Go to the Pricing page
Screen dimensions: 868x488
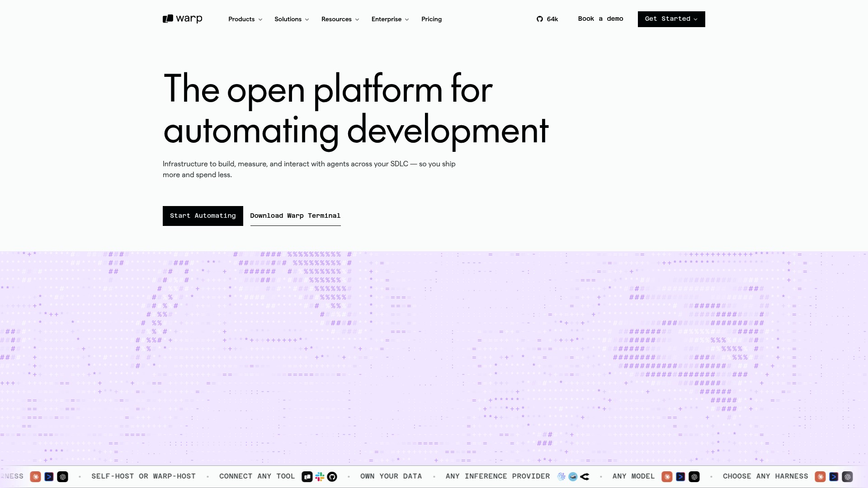(x=432, y=19)
